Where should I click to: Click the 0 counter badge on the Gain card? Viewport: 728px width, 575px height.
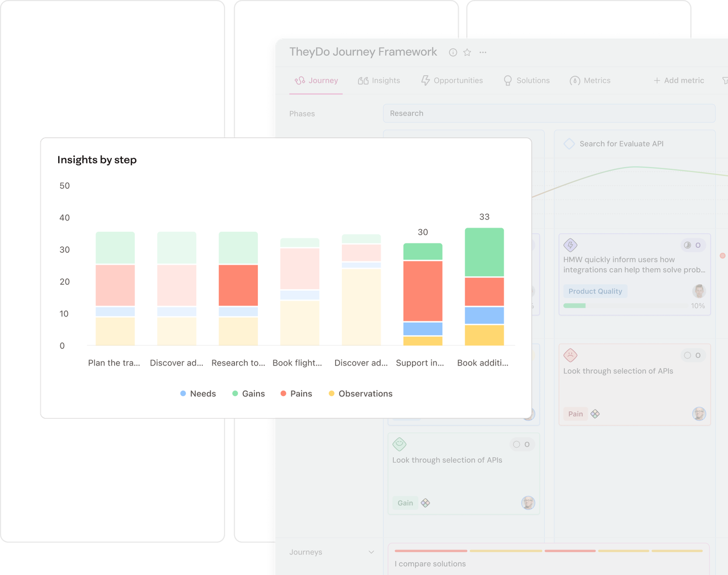click(x=522, y=445)
